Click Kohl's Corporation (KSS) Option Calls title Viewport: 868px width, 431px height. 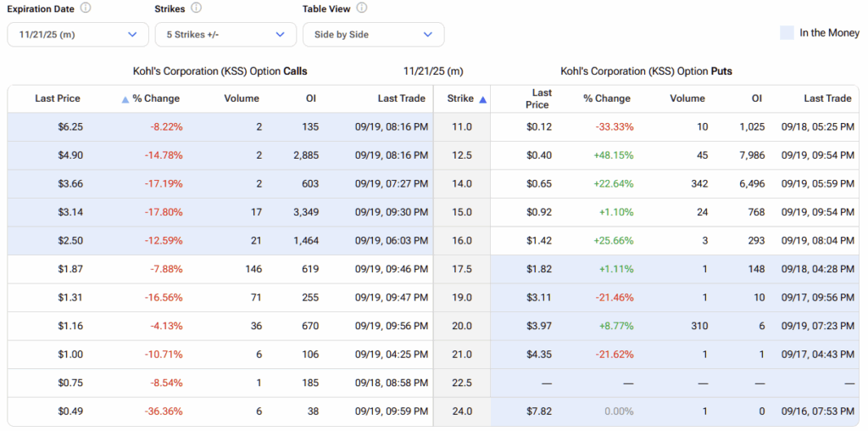tap(220, 71)
